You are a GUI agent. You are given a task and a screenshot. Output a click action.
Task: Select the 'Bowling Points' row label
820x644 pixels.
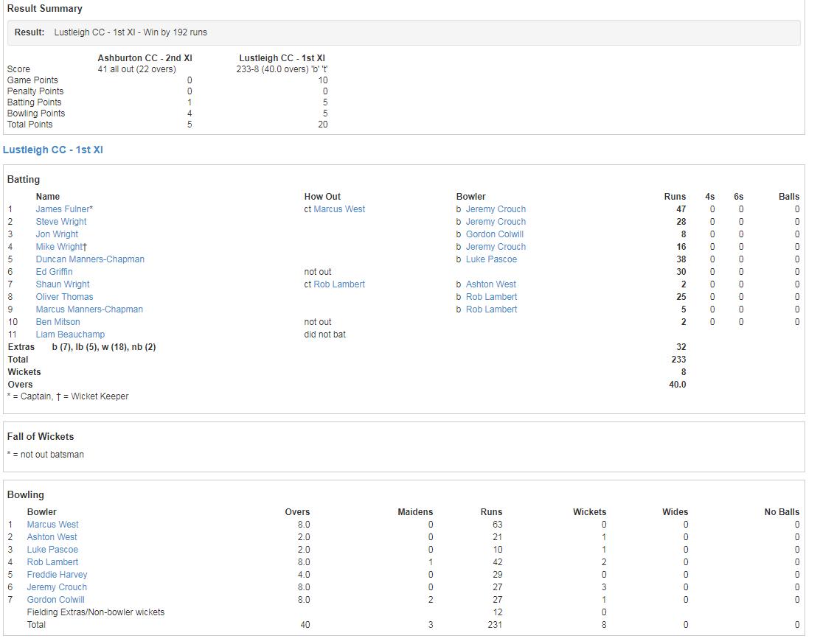tap(36, 113)
